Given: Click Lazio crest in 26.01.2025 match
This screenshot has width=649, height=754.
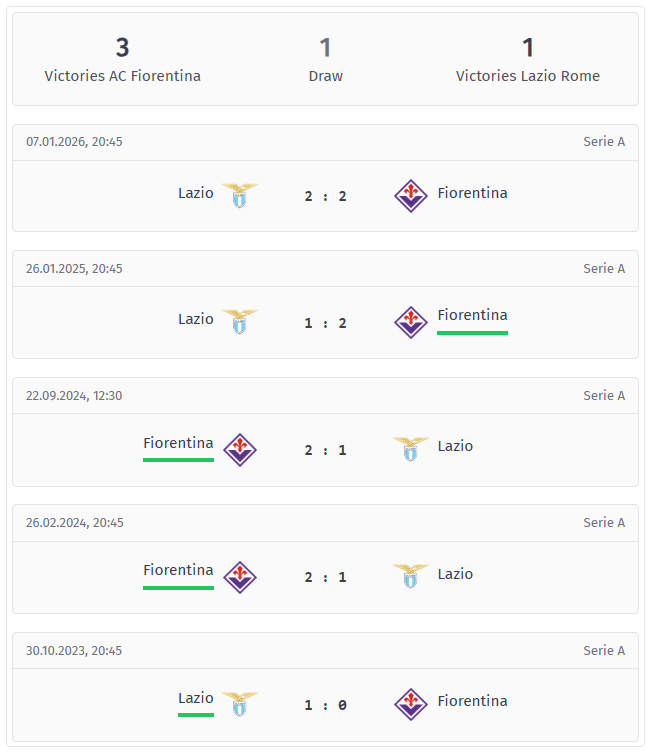Looking at the screenshot, I should [239, 321].
